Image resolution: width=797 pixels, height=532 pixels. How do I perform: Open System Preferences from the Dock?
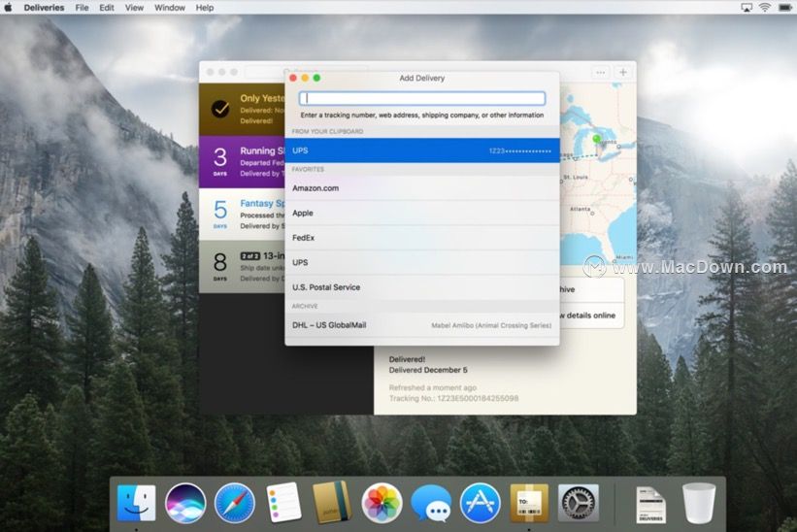coord(578,503)
